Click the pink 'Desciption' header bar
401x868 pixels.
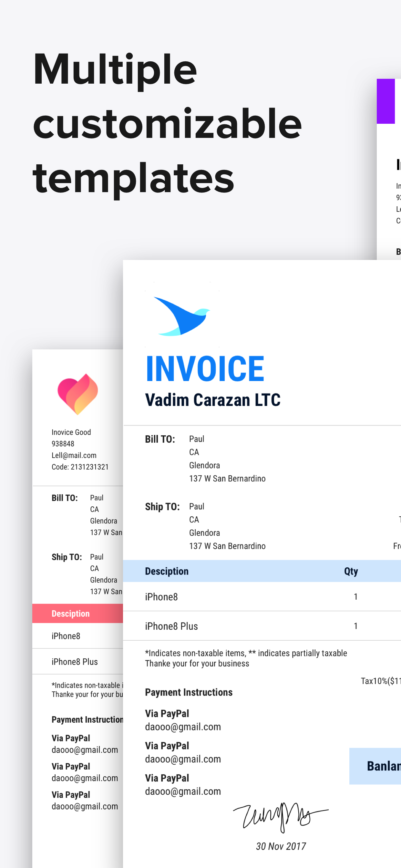[78, 613]
